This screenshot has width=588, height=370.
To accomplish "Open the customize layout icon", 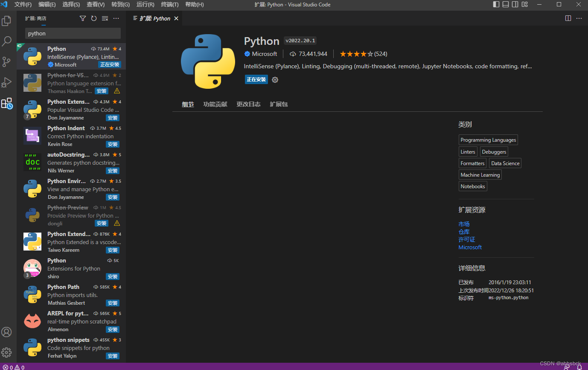I will click(525, 4).
